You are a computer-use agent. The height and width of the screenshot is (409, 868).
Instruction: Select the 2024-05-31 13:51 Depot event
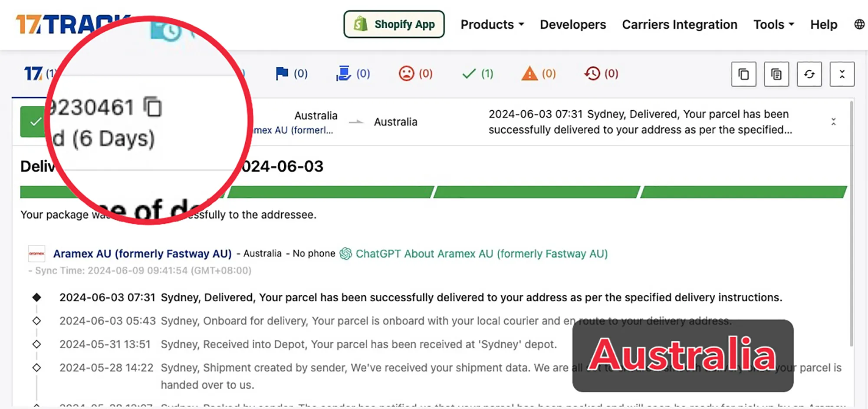(x=308, y=344)
